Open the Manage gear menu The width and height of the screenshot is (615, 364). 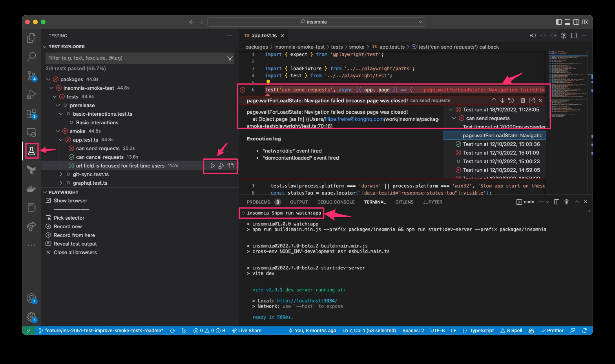[31, 317]
